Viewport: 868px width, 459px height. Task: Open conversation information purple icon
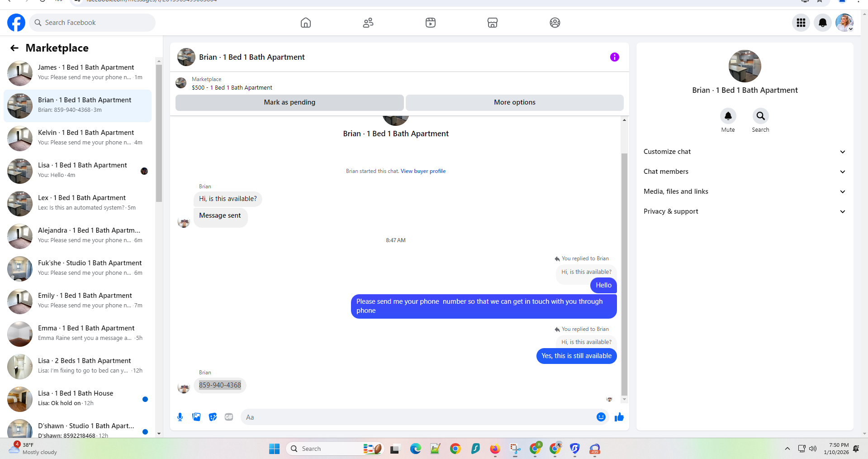click(614, 57)
